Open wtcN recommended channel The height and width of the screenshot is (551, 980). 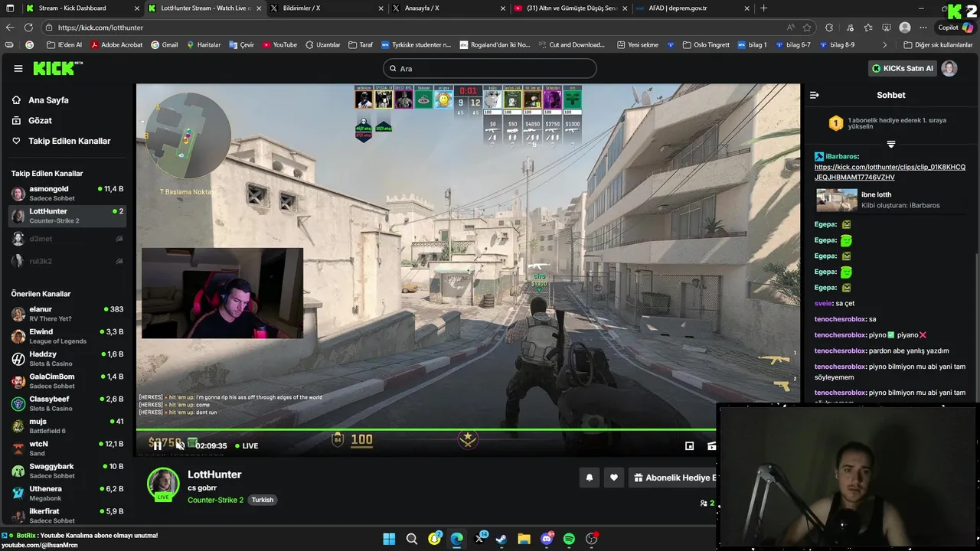(67, 448)
